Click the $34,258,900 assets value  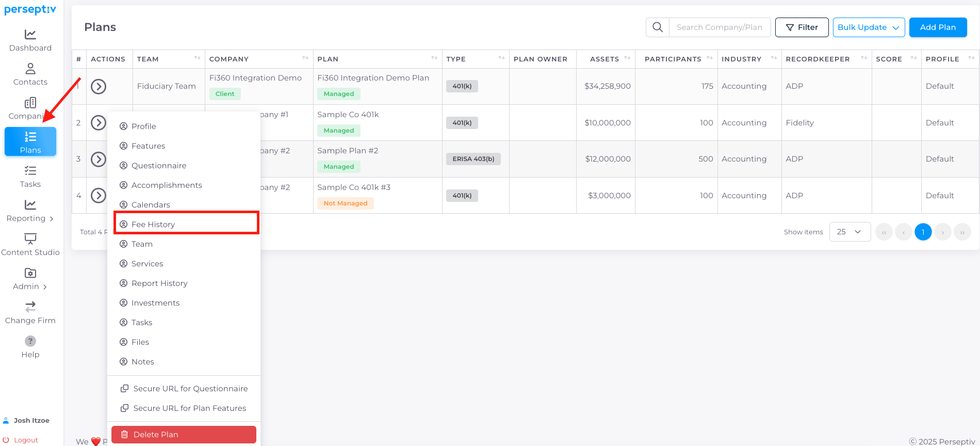coord(607,86)
